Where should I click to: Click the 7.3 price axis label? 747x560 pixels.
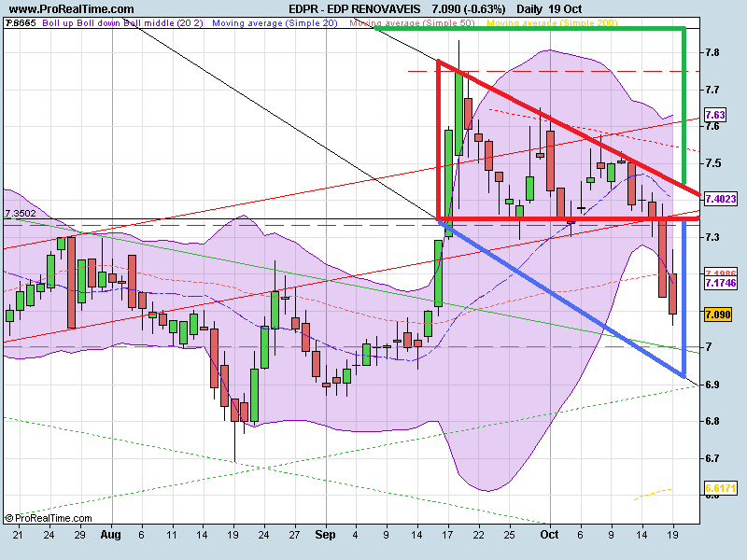coord(712,237)
